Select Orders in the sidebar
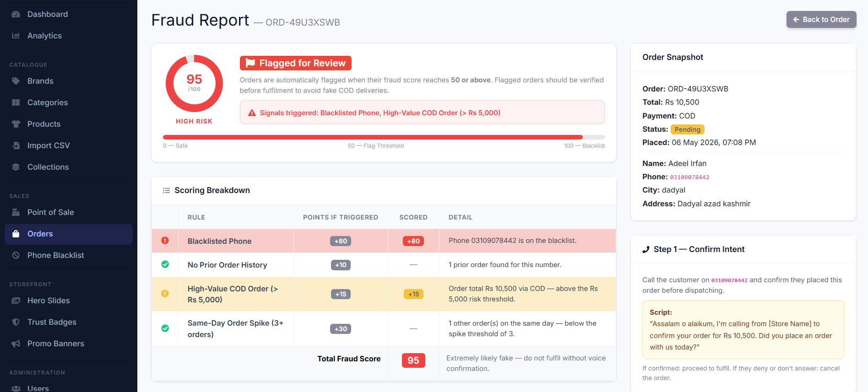Viewport: 868px width, 392px height. [x=69, y=234]
